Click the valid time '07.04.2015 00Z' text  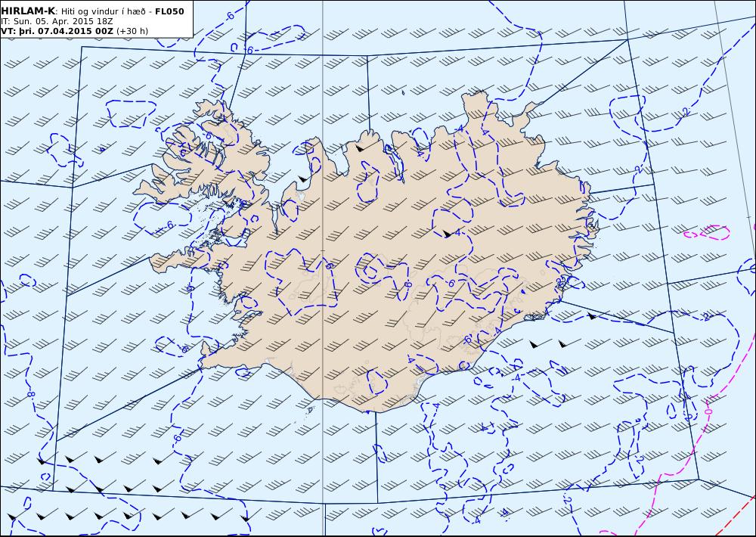pyautogui.click(x=76, y=31)
